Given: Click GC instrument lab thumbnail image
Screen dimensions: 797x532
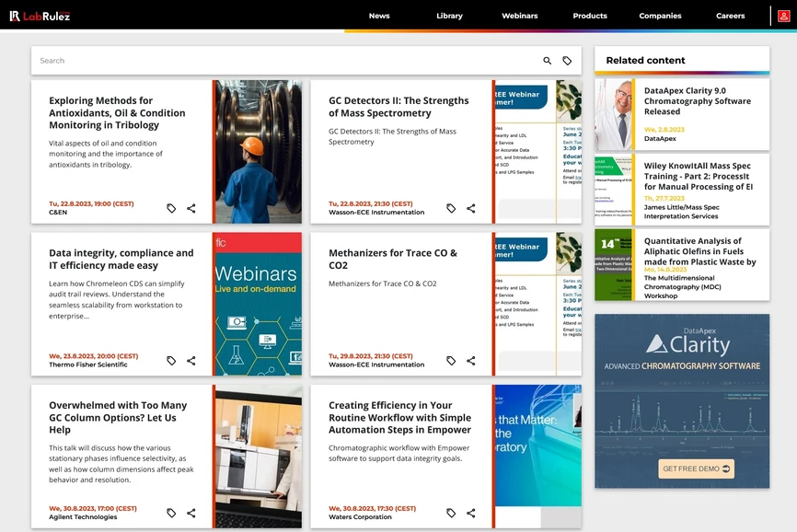Looking at the screenshot, I should (x=259, y=457).
